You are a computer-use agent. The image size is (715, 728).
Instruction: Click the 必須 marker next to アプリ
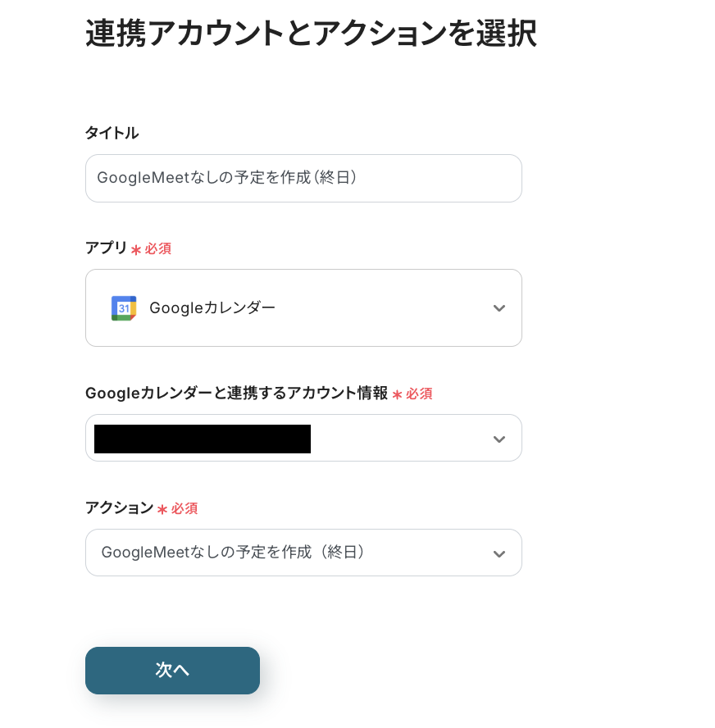[158, 248]
